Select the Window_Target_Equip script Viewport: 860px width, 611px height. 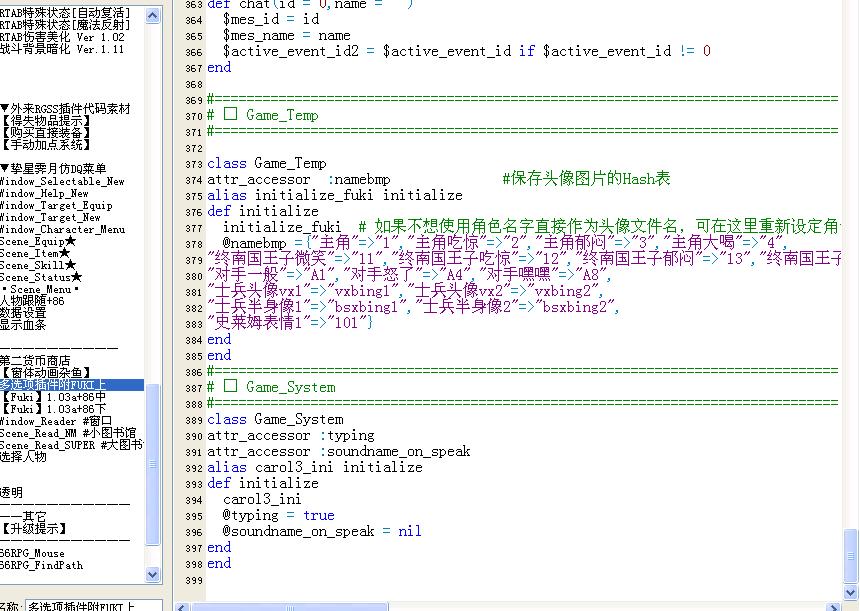(56, 205)
